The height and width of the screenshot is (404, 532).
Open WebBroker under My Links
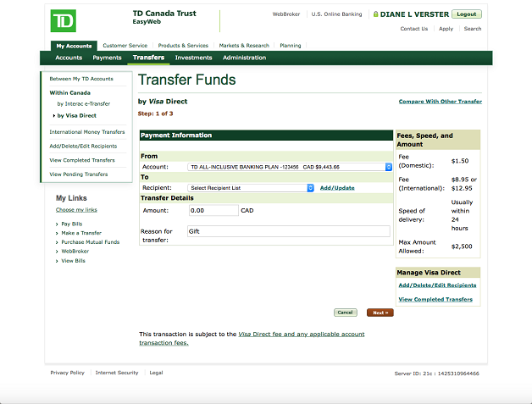[x=75, y=252]
